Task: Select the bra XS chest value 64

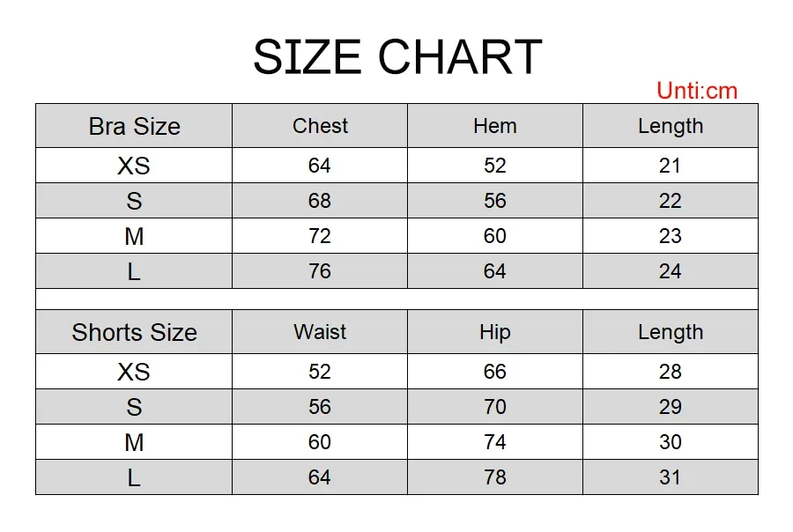Action: click(320, 166)
